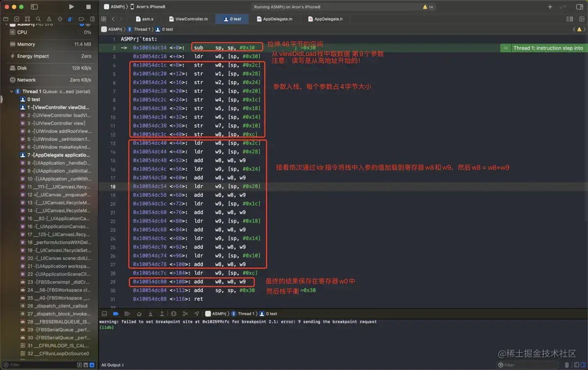Viewport: 588px width, 370px height.
Task: Switch to ViewController.m tab
Action: coord(189,19)
